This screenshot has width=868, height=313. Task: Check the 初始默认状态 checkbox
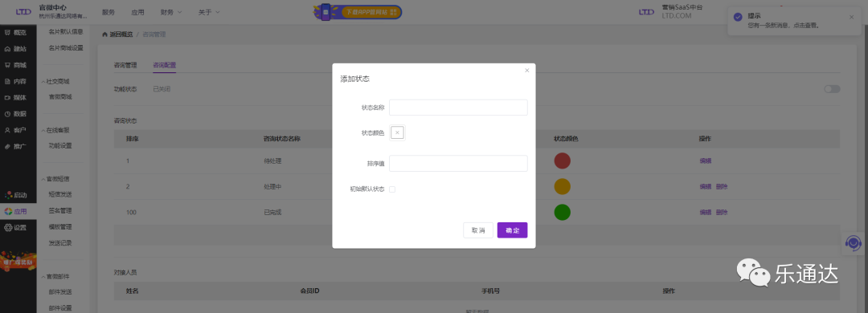[x=392, y=189]
